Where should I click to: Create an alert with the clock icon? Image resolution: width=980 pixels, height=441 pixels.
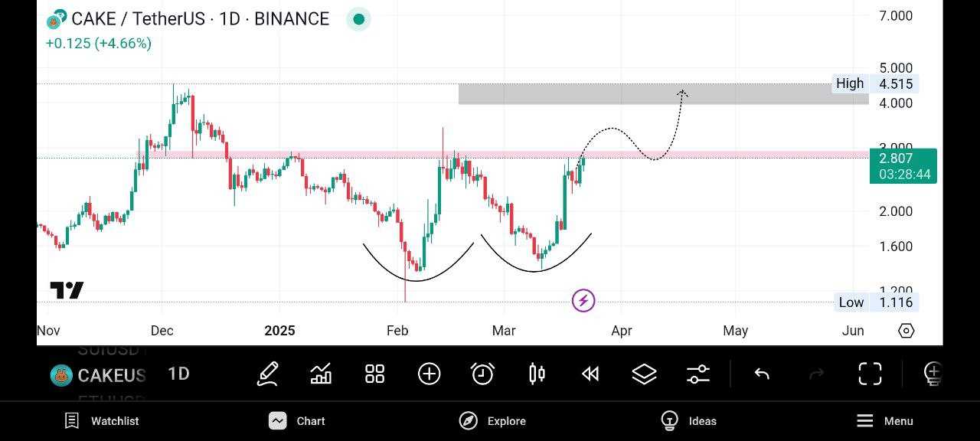(482, 374)
